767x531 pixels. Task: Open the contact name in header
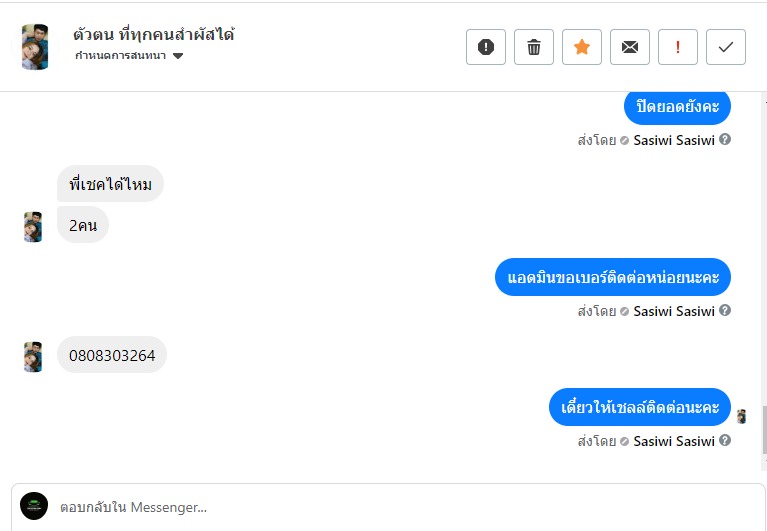[x=153, y=34]
